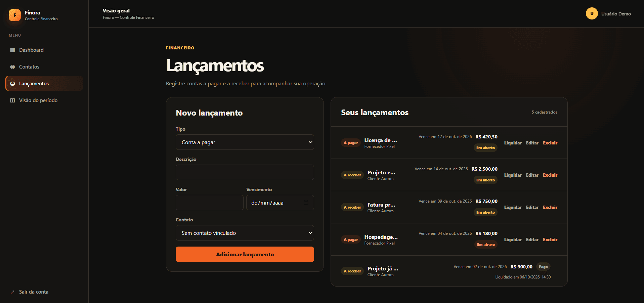Excluir the Projeto e... R$ 2.500,00 entry
644x303 pixels.
click(550, 175)
